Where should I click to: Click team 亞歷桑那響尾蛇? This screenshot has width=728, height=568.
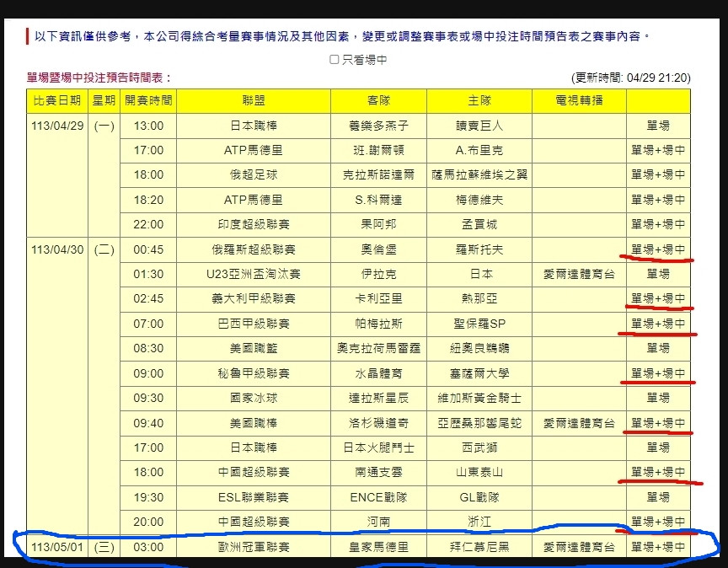tap(479, 424)
